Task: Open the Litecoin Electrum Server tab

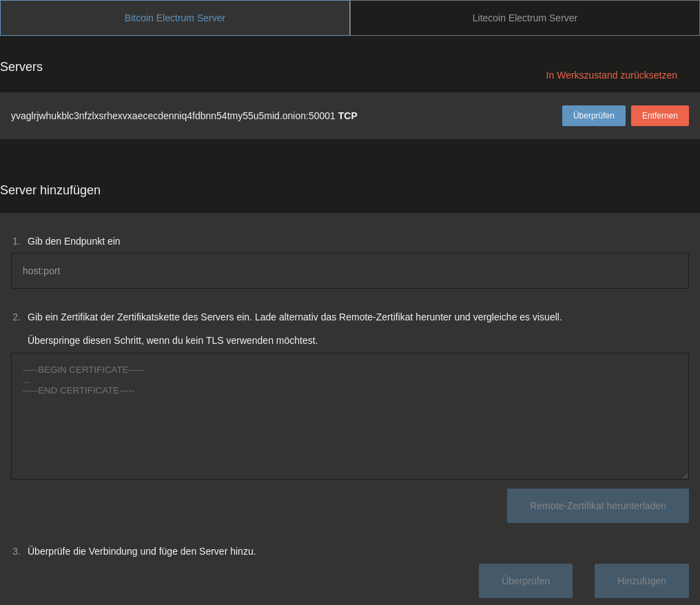Action: pos(525,18)
